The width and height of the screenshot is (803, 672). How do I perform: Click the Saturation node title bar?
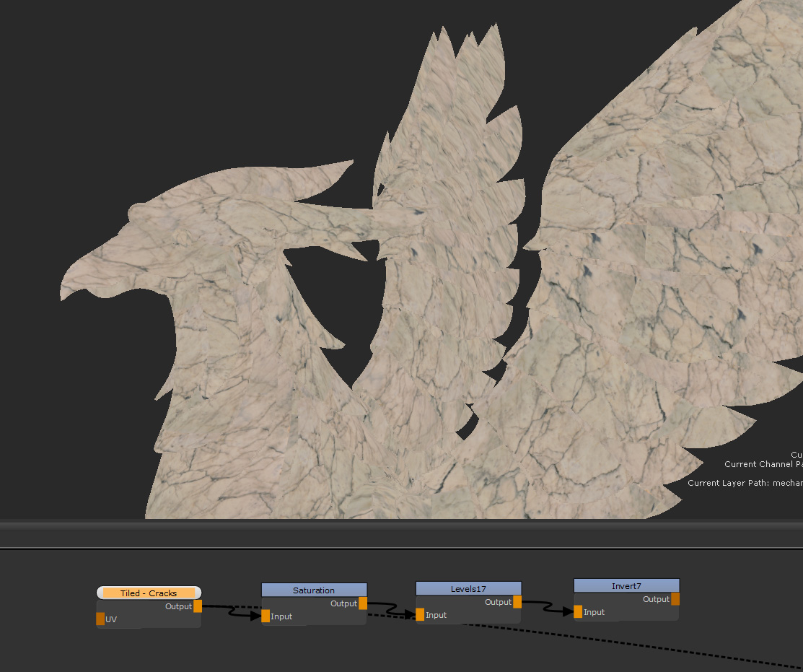point(314,590)
